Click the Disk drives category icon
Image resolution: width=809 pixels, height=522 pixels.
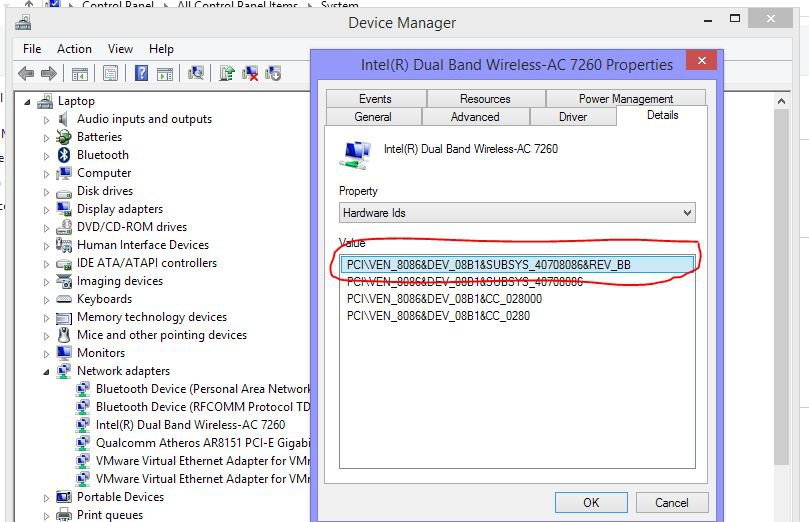pyautogui.click(x=64, y=194)
